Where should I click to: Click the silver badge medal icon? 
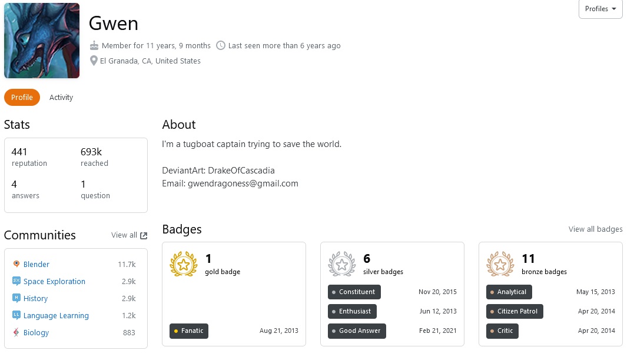[341, 264]
